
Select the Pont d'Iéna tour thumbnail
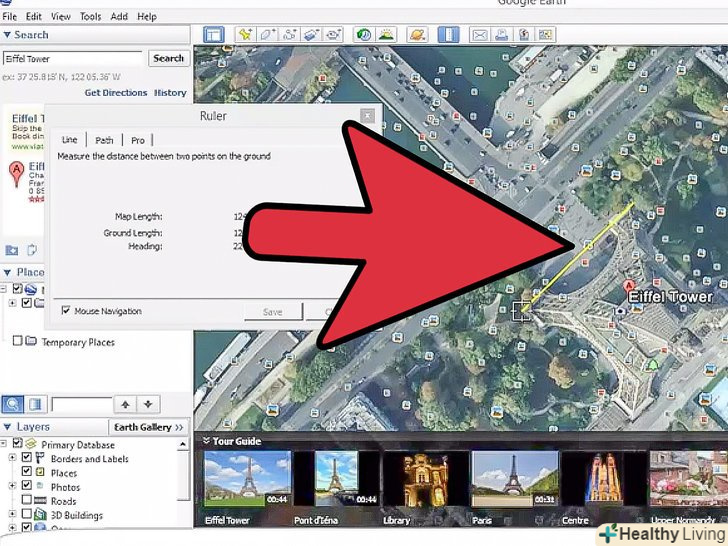click(x=336, y=478)
